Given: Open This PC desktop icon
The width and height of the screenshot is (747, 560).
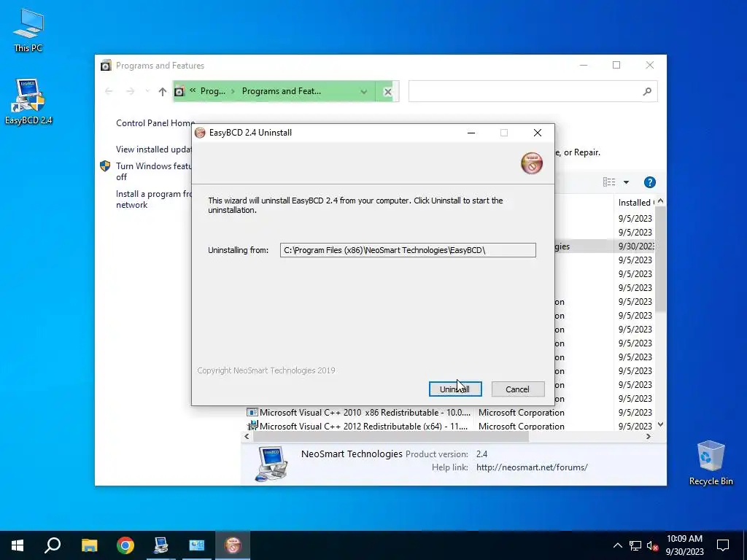Looking at the screenshot, I should click(x=28, y=29).
